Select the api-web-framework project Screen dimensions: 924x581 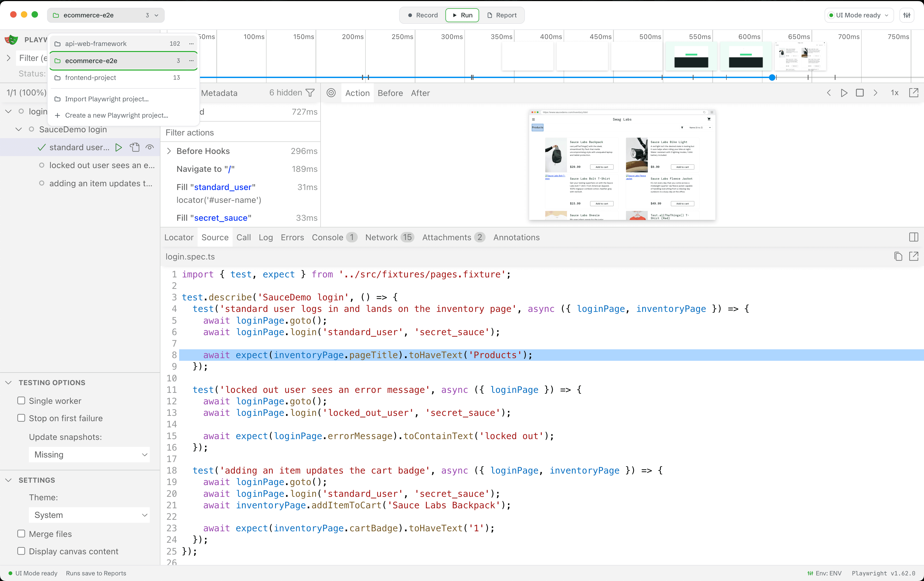(x=124, y=44)
